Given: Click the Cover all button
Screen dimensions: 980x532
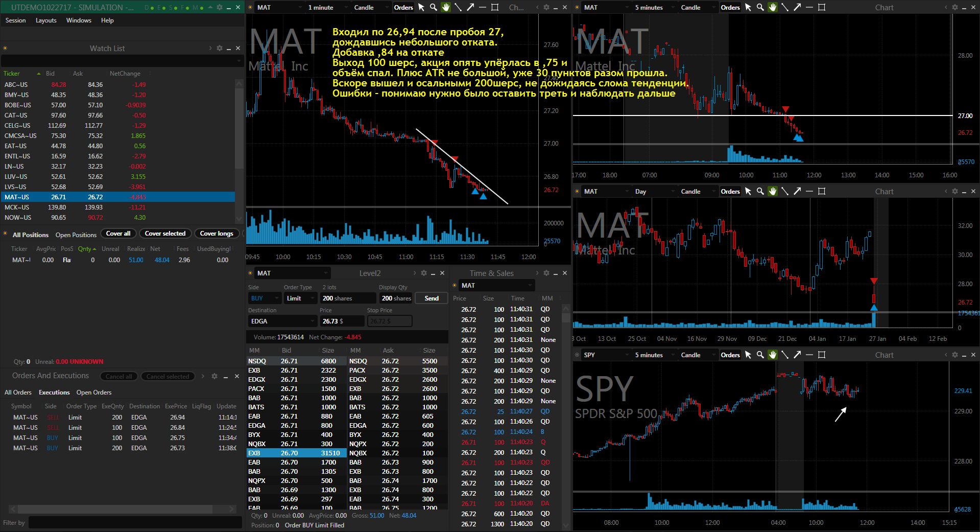Looking at the screenshot, I should click(x=118, y=234).
